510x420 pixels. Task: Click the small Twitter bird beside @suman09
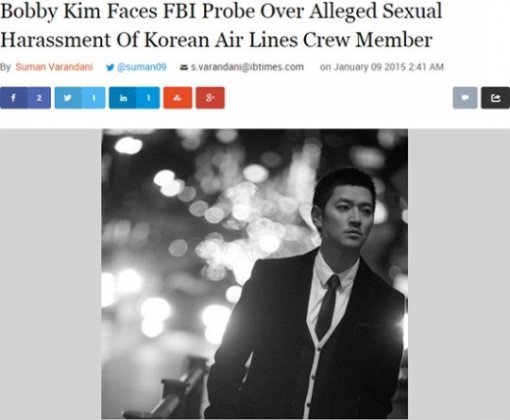pos(110,68)
